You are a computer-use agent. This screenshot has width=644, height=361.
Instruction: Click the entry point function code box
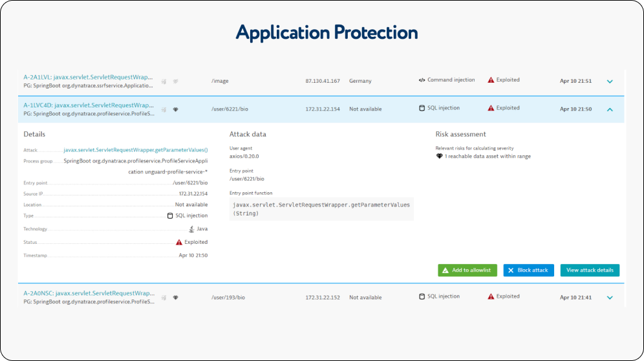pyautogui.click(x=321, y=209)
